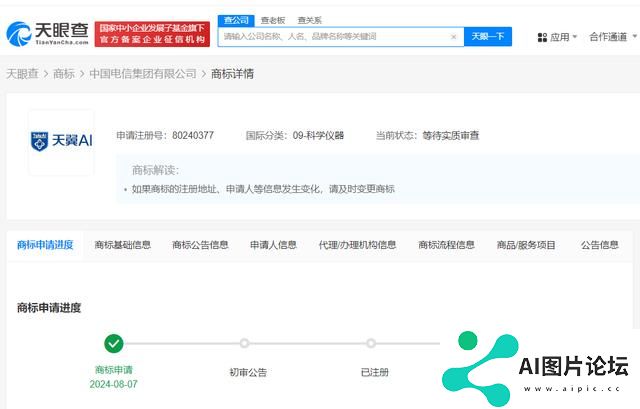This screenshot has width=640, height=409.
Task: Select the 商标解读 notice text line
Action: tap(263, 189)
